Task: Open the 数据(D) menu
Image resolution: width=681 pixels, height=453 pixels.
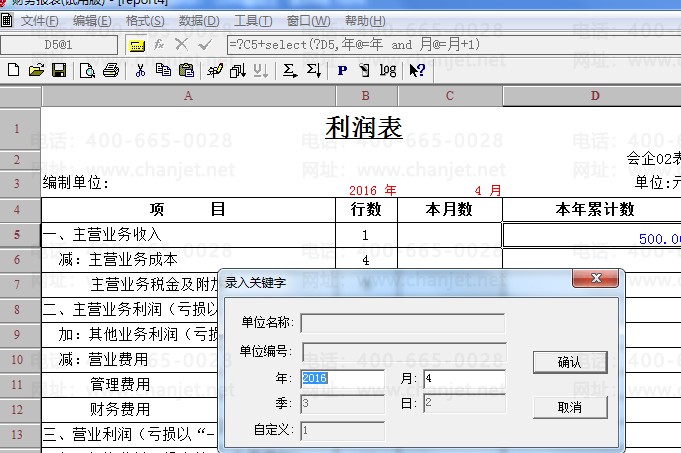Action: (199, 21)
